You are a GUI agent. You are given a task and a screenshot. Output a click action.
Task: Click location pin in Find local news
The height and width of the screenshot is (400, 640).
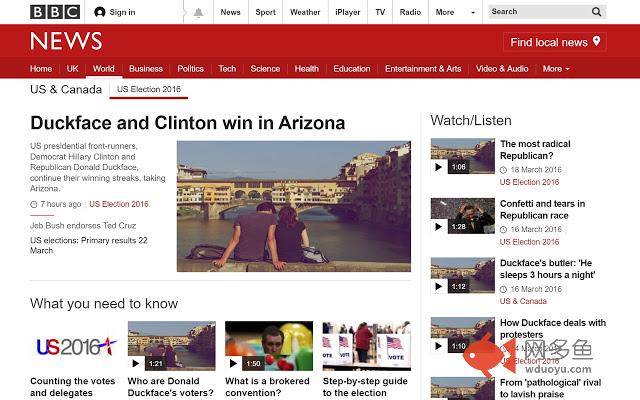coord(596,41)
